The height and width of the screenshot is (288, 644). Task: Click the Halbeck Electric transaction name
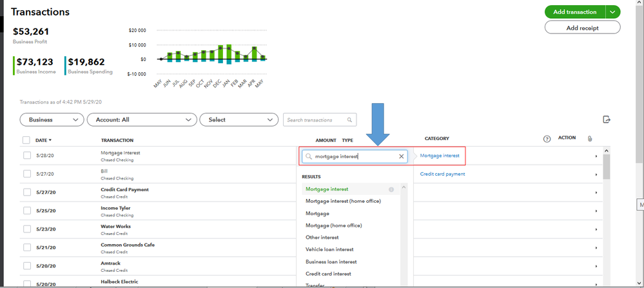tap(119, 282)
